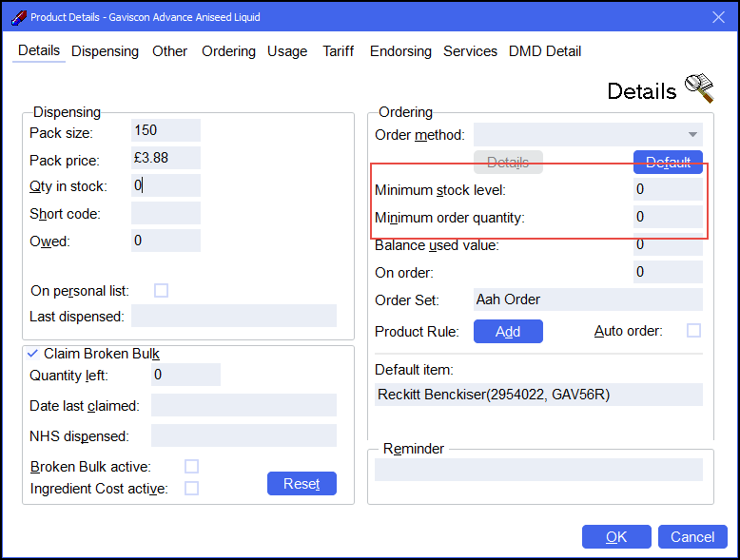
Task: Click the app icon in title bar
Action: coord(17,17)
